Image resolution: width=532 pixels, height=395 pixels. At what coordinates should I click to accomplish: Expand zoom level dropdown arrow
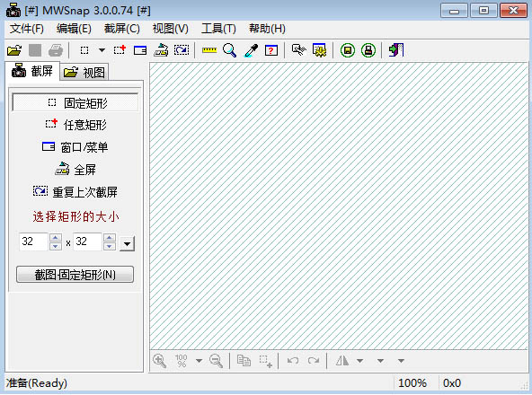[x=199, y=361]
